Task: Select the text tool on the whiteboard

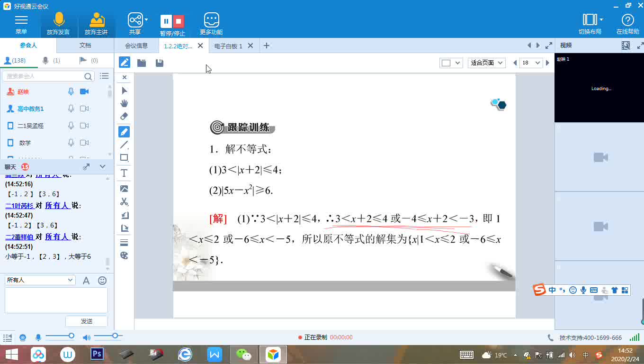Action: [x=124, y=173]
